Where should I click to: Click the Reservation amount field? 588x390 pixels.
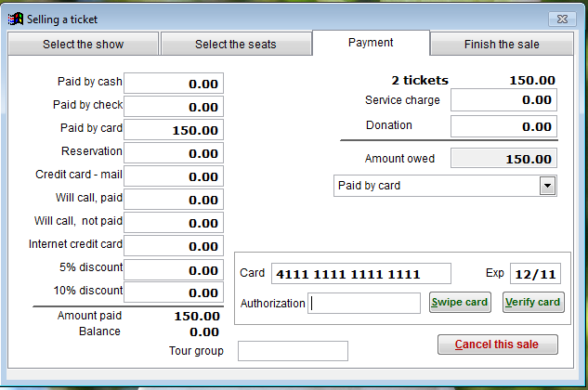pos(174,153)
